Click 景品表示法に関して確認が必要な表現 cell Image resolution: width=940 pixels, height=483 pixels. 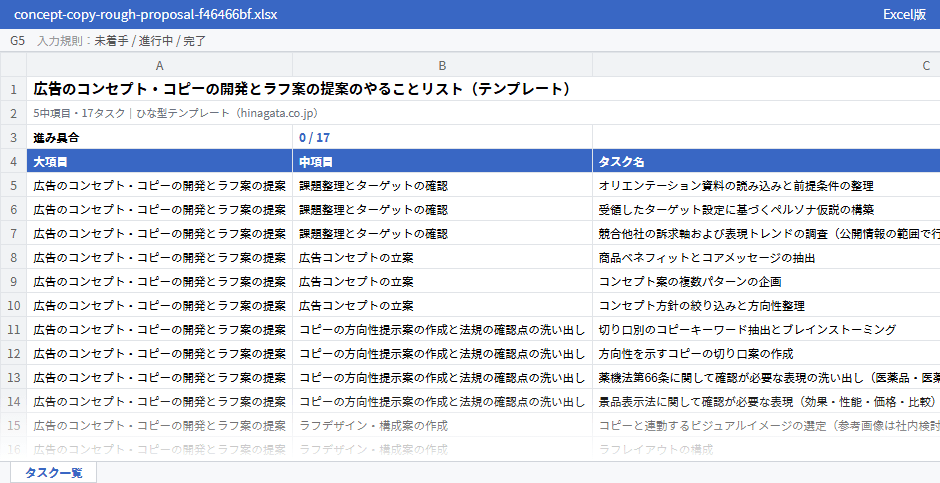pyautogui.click(x=766, y=401)
